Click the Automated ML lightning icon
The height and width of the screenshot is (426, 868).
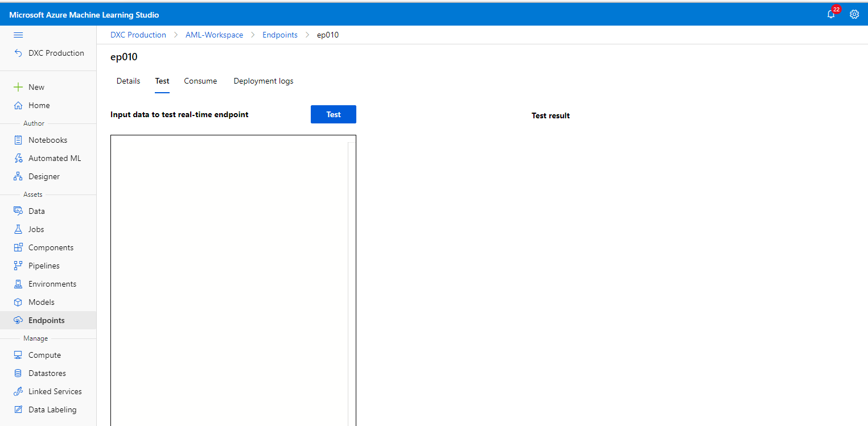[x=18, y=158]
